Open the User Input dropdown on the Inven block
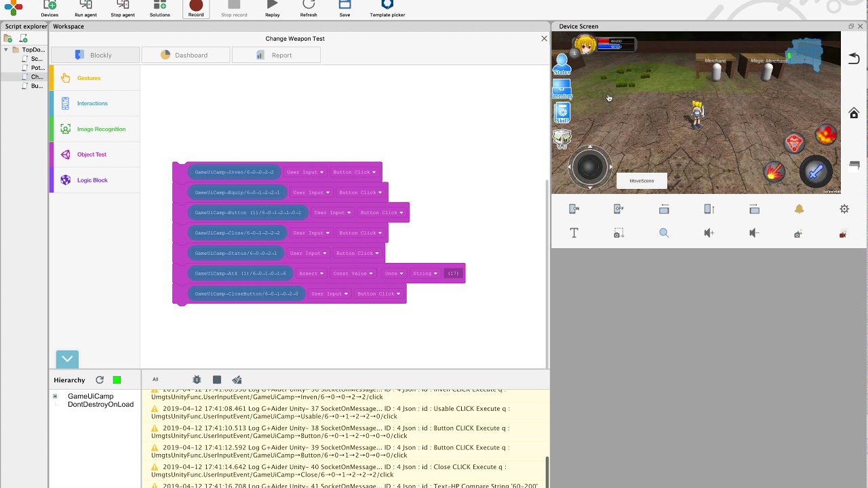 [x=305, y=172]
